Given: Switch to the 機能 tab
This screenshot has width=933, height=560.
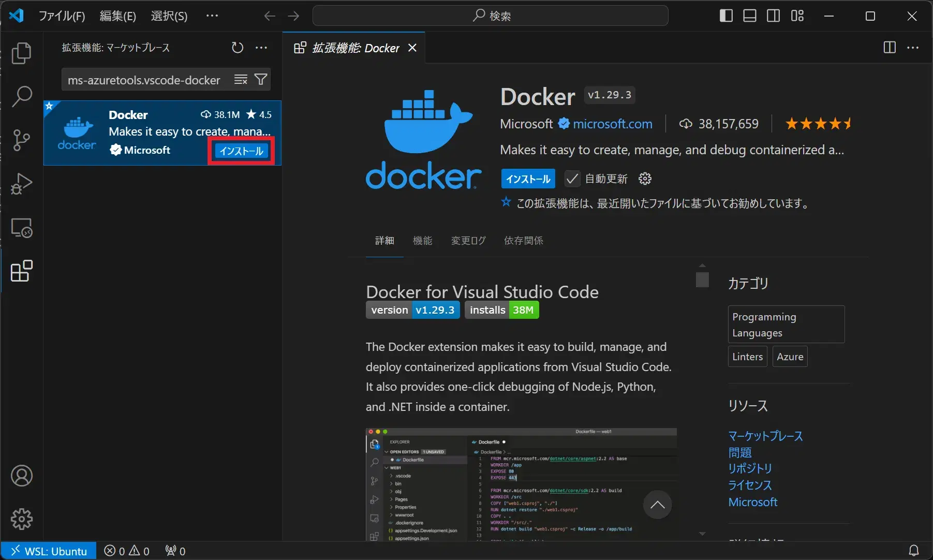Looking at the screenshot, I should click(x=422, y=241).
